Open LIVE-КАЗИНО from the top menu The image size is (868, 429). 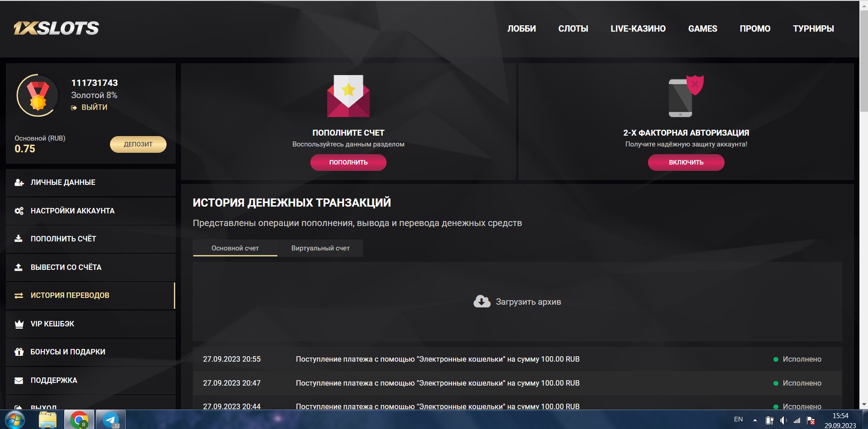(x=638, y=28)
